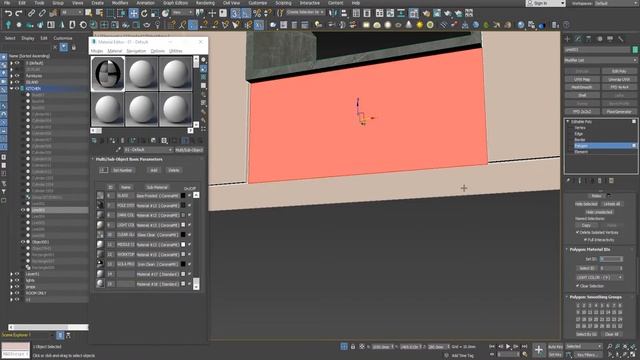
Task: Click the Auto Key button
Action: [x=555, y=347]
